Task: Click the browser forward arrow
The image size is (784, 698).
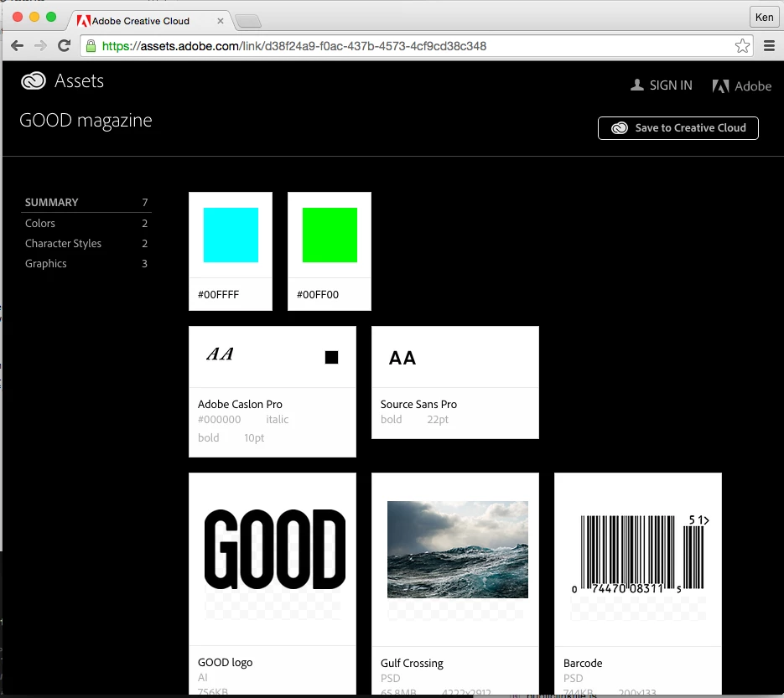Action: pyautogui.click(x=40, y=46)
